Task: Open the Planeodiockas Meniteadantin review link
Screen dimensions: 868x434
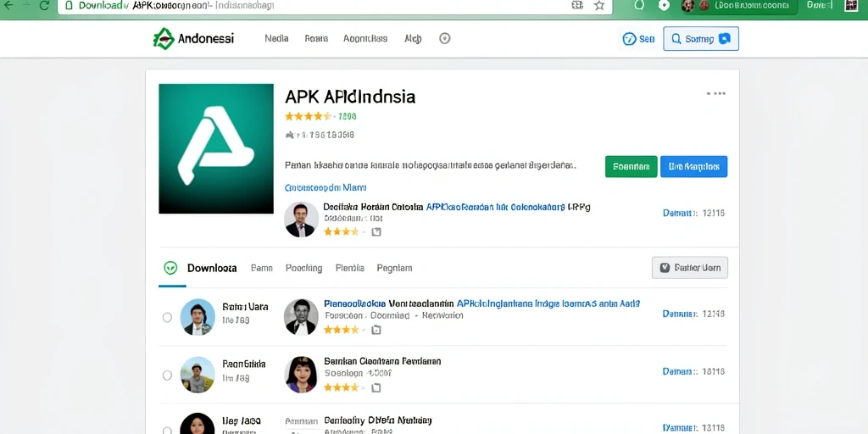Action: [x=481, y=303]
